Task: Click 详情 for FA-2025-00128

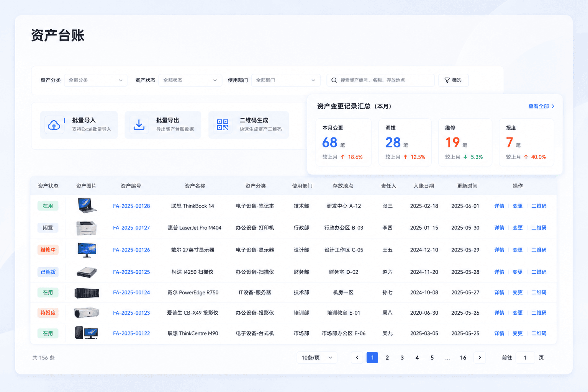Action: (499, 206)
